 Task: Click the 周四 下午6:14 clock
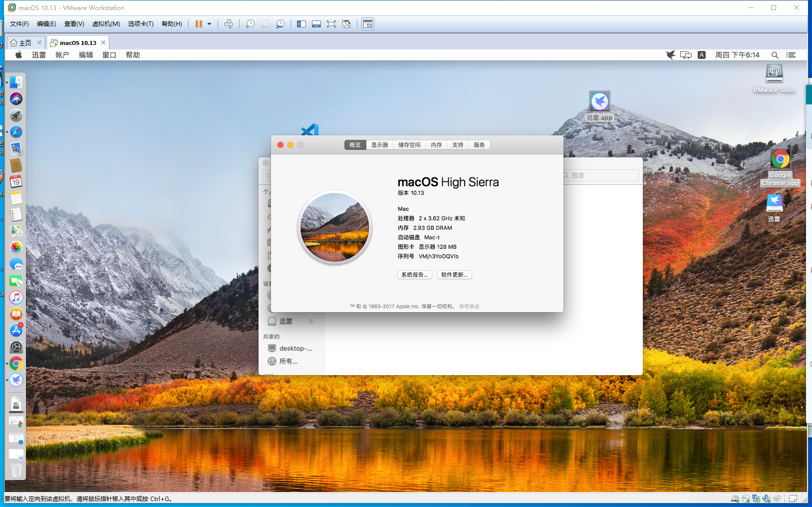737,55
